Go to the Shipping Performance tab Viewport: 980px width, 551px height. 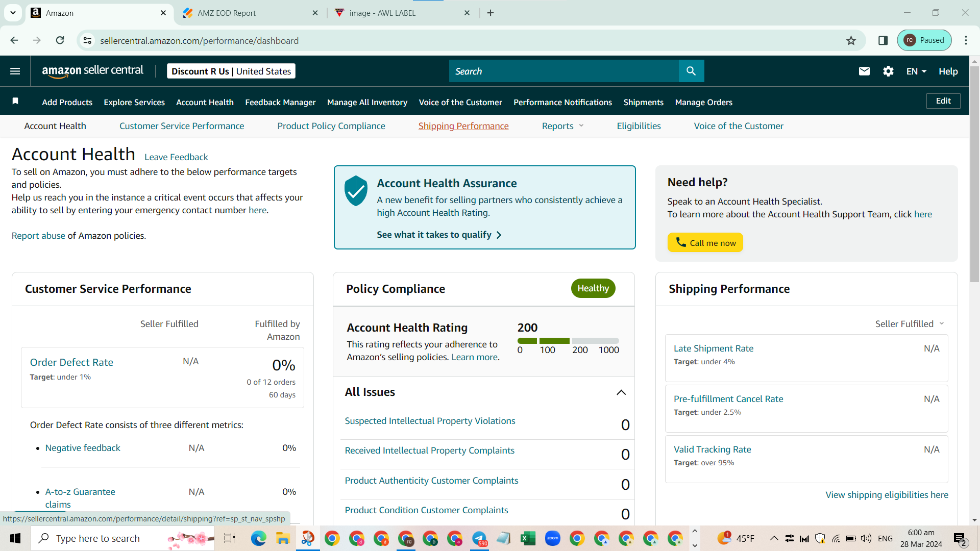[463, 126]
